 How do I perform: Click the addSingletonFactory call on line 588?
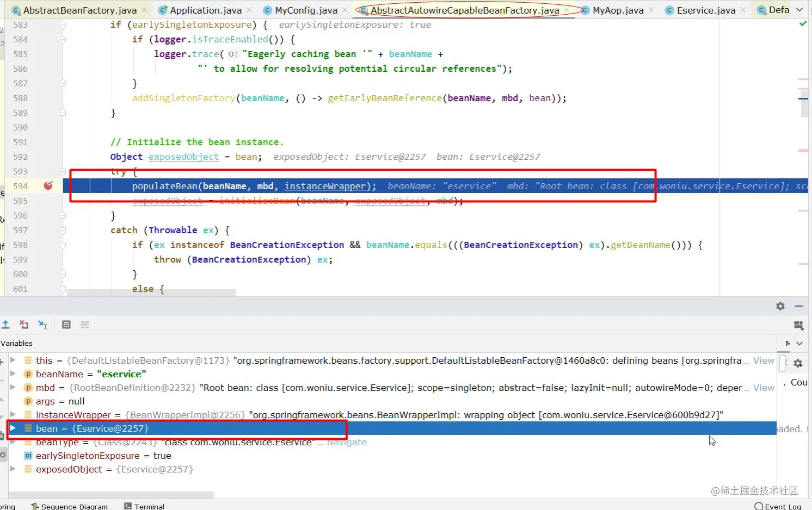(x=183, y=98)
